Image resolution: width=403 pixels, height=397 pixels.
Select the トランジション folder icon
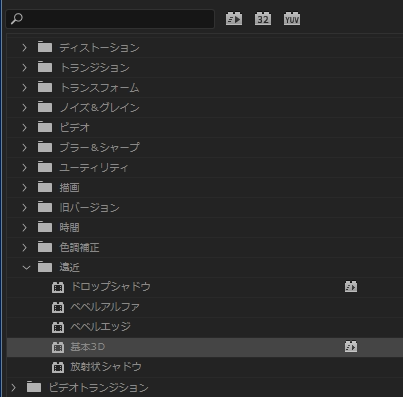(x=45, y=67)
